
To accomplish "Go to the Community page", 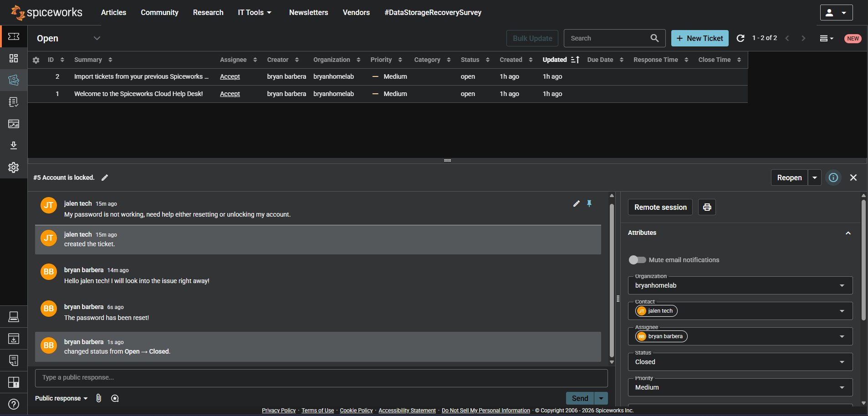I will pos(159,12).
